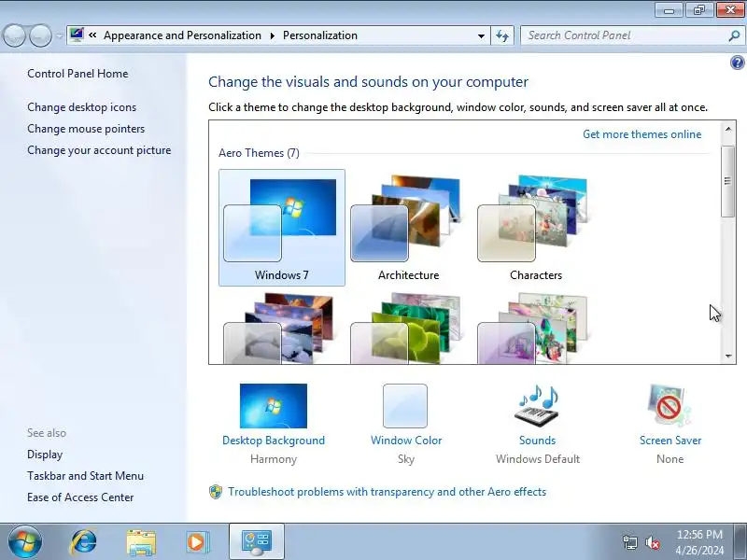Click the Windows Default label under Sounds

[538, 459]
